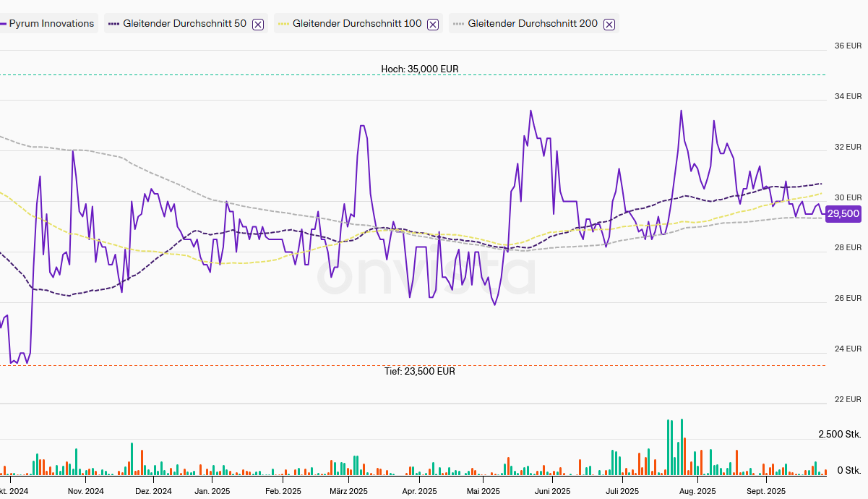Viewport: 868px width, 499px height.
Task: Select Nov. 2024 on the time axis
Action: [85, 491]
